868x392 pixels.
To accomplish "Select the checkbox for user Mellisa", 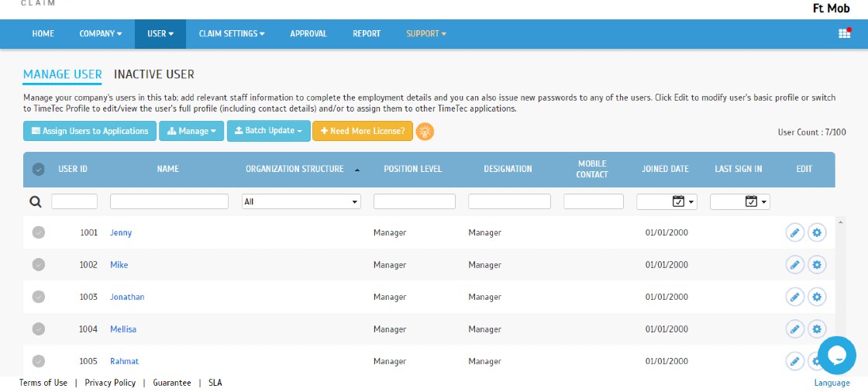I will tap(38, 329).
